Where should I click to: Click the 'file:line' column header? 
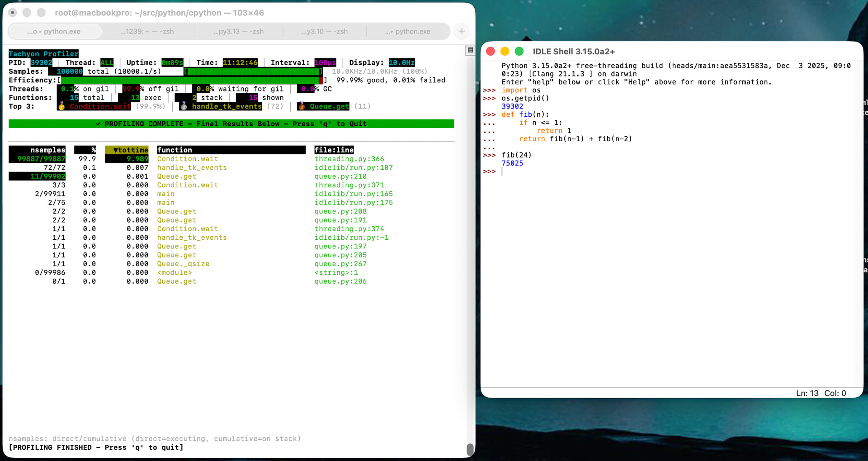pos(334,150)
